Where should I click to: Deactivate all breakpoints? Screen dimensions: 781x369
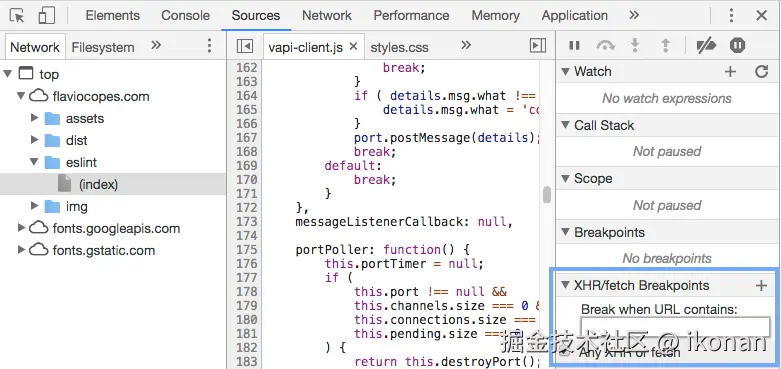pos(706,46)
